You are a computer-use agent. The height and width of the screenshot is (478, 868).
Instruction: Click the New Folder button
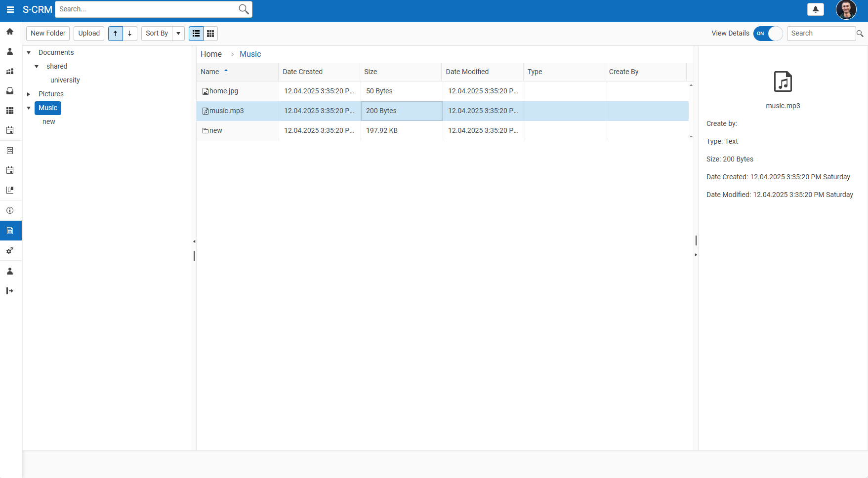click(48, 33)
